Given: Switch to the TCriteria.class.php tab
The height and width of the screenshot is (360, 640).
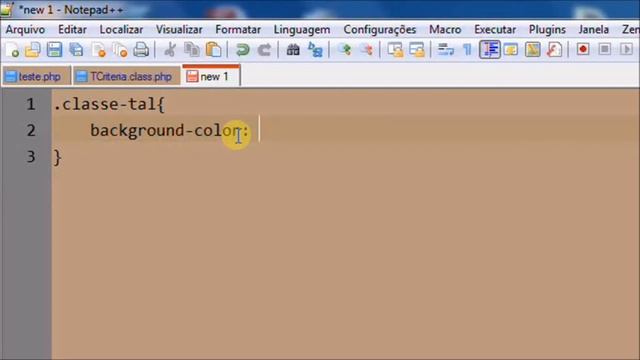Looking at the screenshot, I should pos(126,76).
